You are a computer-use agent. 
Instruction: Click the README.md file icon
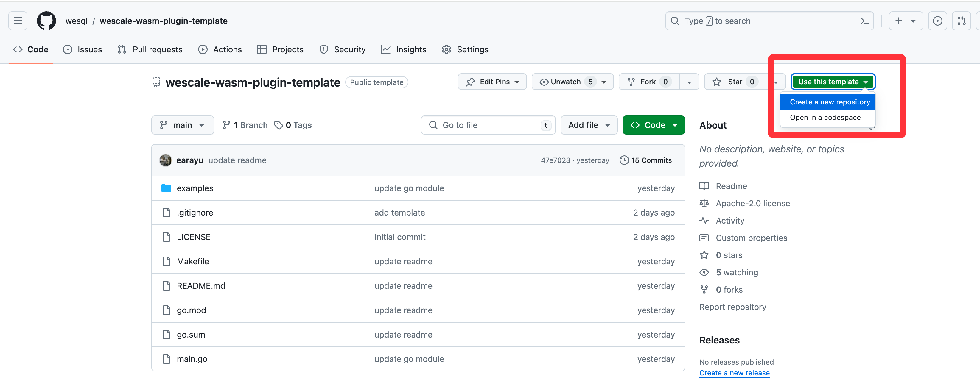click(x=166, y=286)
